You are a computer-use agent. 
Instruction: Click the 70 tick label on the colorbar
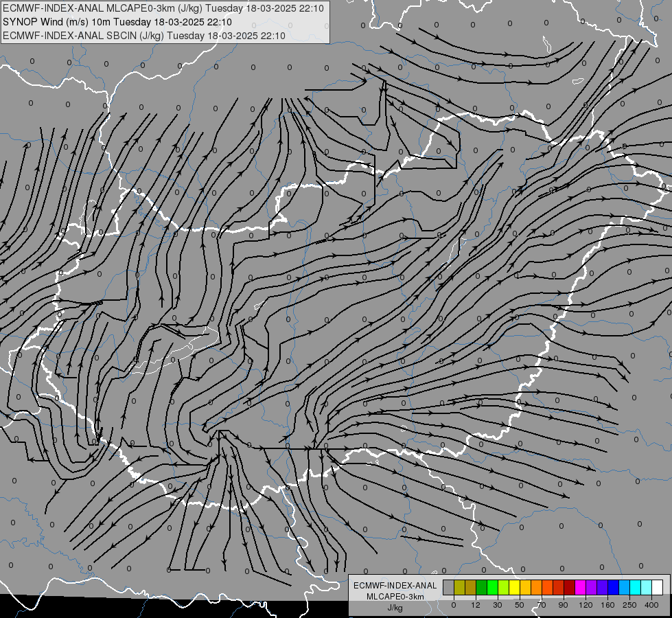pos(542,605)
